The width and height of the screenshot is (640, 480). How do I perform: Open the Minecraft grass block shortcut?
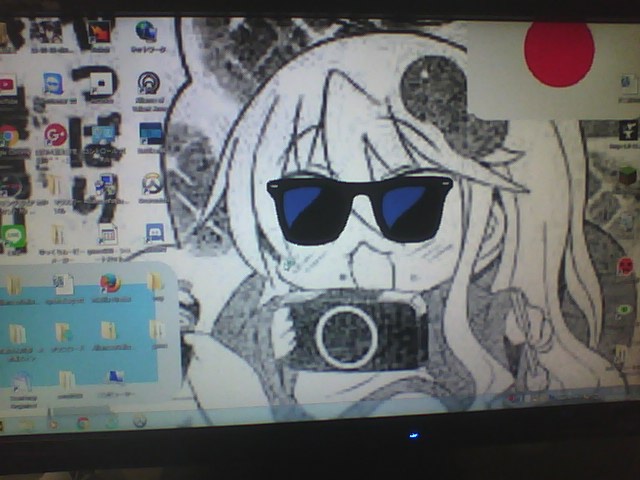point(628,176)
